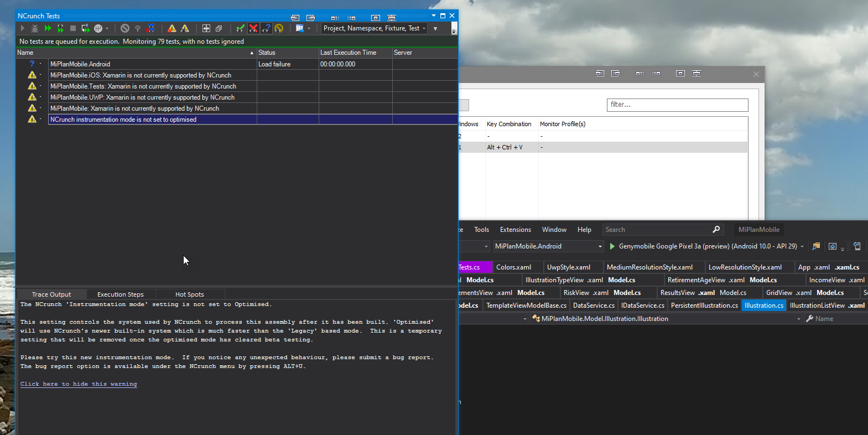Click the expand all tree nodes icon

[206, 28]
